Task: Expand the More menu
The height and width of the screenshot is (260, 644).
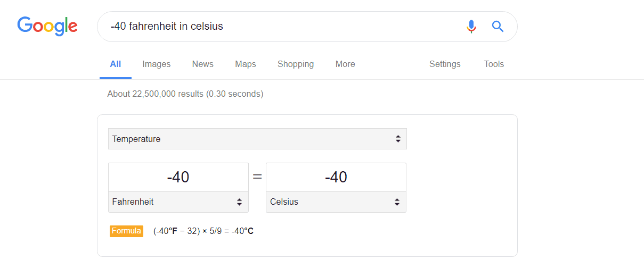Action: pyautogui.click(x=345, y=64)
